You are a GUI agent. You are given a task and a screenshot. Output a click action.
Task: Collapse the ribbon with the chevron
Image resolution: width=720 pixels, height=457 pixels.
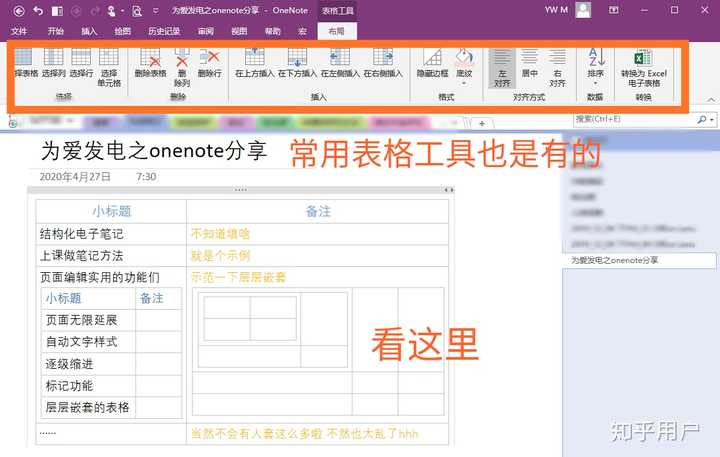click(711, 100)
